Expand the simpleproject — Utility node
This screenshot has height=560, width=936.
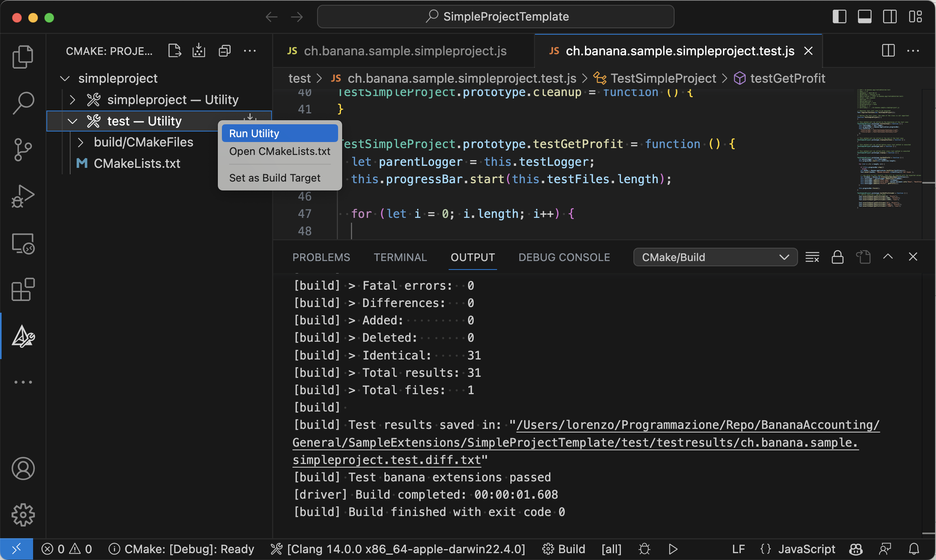pyautogui.click(x=73, y=100)
